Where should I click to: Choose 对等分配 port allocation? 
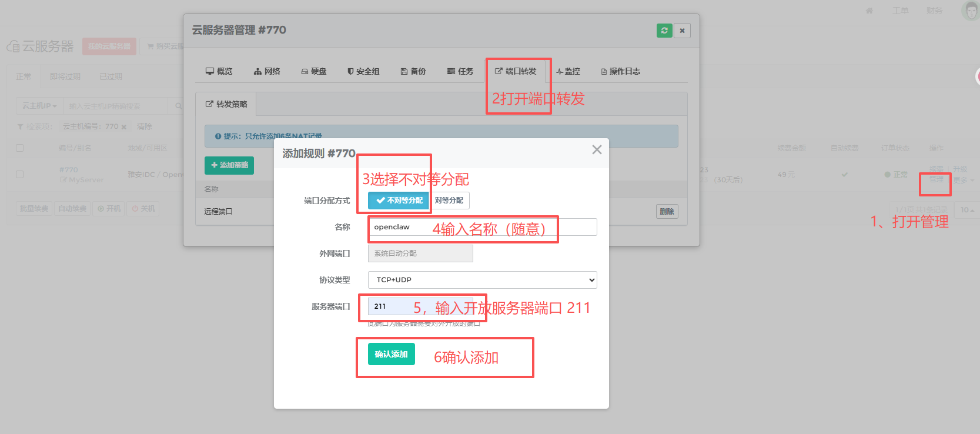[x=449, y=201]
